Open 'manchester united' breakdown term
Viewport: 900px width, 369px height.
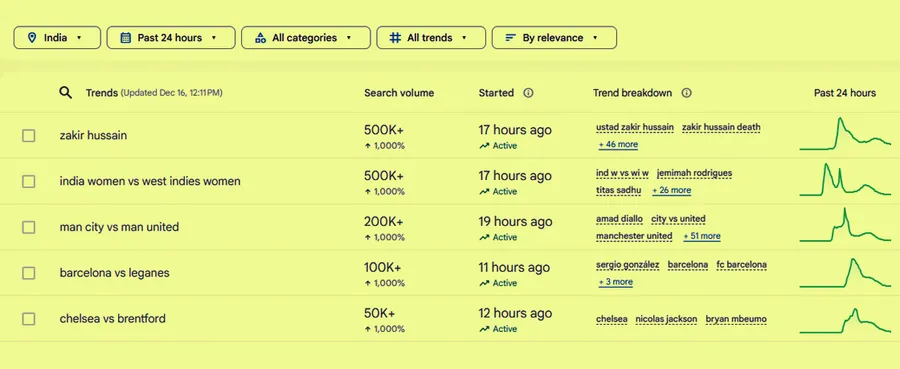(x=634, y=236)
